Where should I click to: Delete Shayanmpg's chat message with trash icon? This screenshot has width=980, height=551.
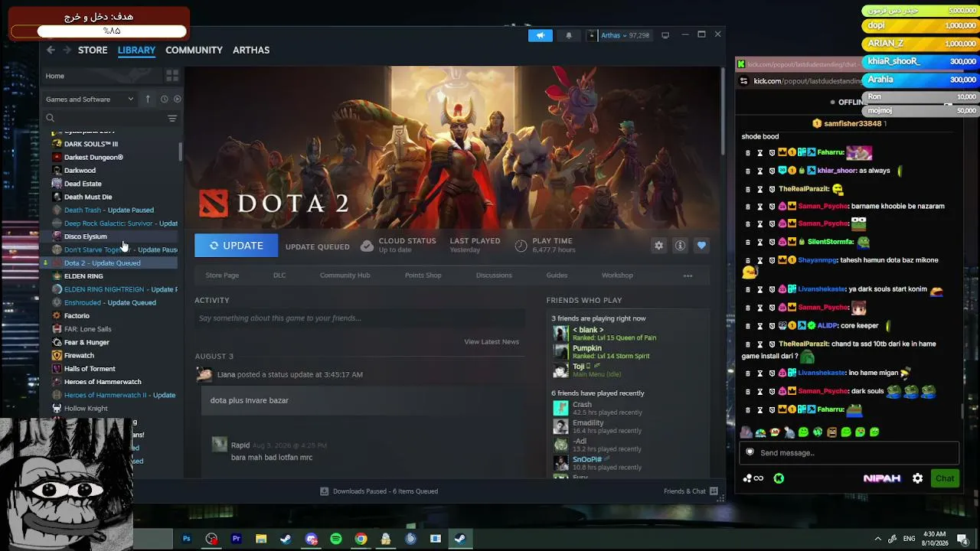coord(748,260)
